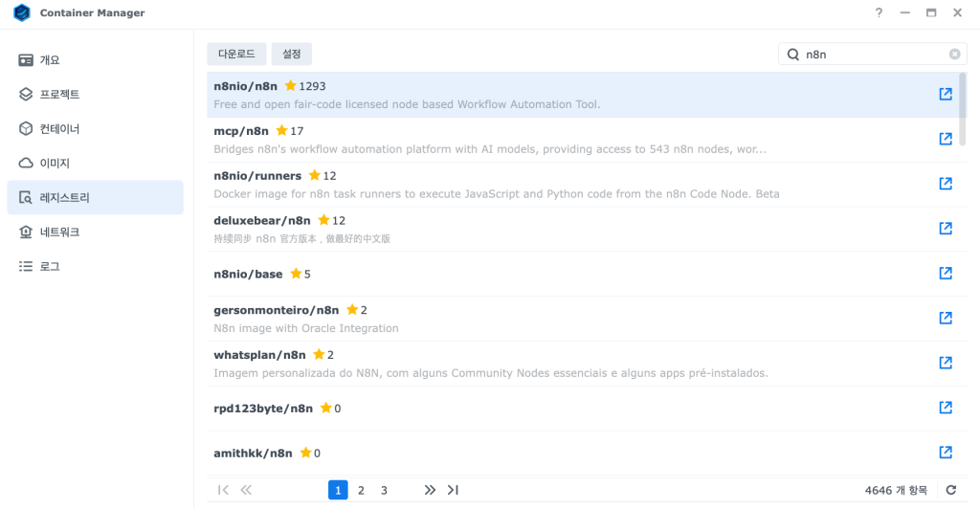Screen dimensions: 980x509
Task: Open the 네트워크 section
Action: pyautogui.click(x=95, y=232)
